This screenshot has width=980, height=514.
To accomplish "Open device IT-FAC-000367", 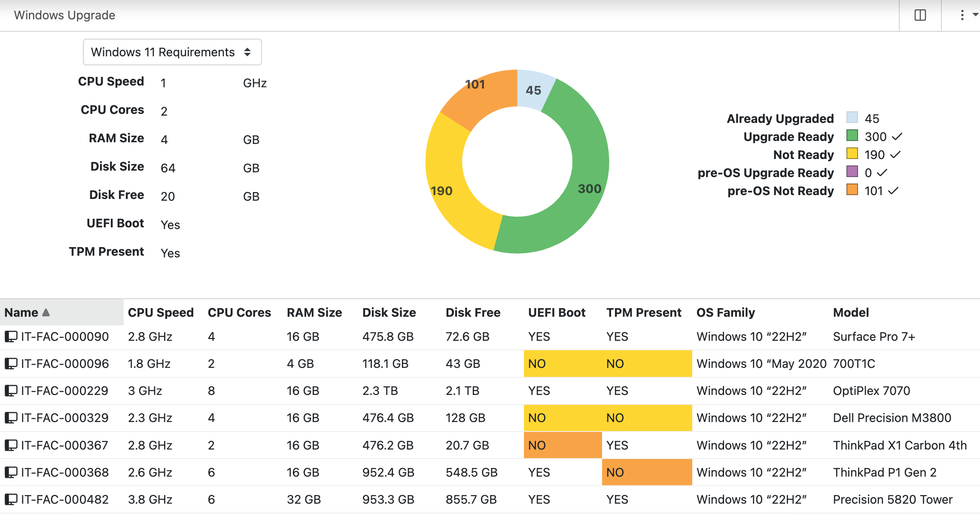I will point(65,445).
